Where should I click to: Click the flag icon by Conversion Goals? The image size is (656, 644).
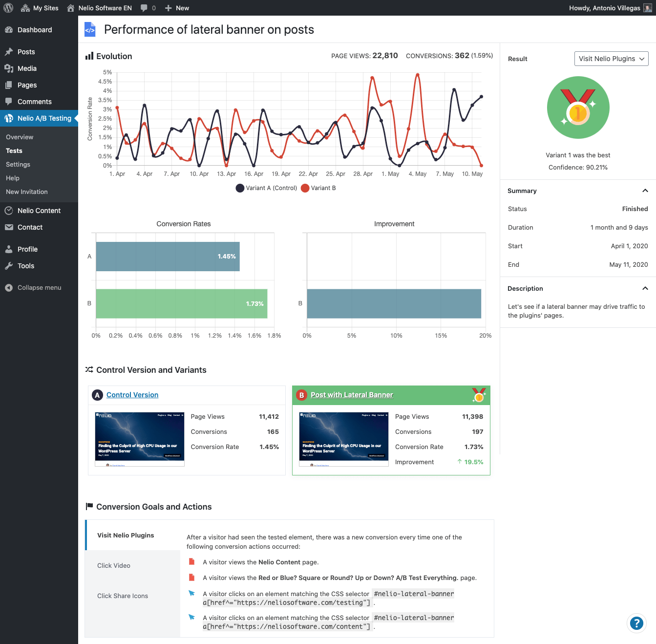[89, 507]
